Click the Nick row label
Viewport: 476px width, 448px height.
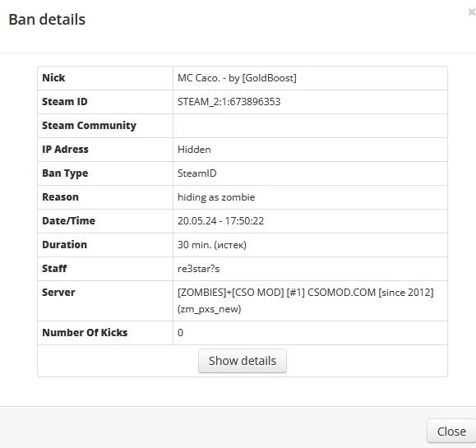click(x=53, y=78)
